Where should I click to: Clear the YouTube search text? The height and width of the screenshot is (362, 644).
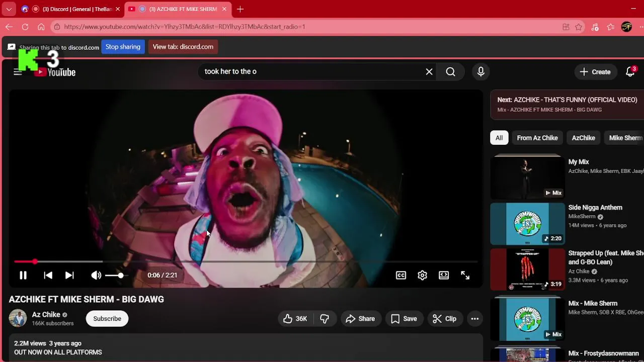[429, 72]
